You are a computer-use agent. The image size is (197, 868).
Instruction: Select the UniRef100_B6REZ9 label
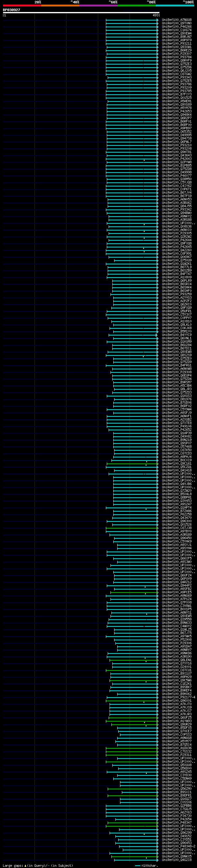click(x=177, y=50)
